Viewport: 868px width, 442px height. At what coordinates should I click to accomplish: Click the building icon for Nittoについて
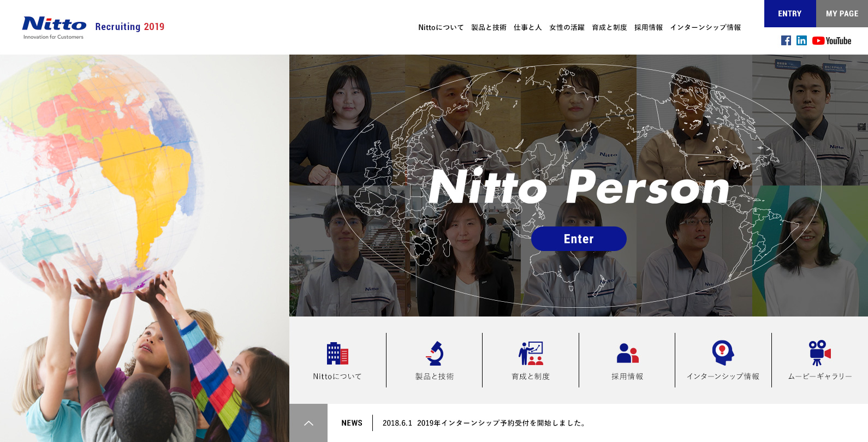(x=337, y=353)
